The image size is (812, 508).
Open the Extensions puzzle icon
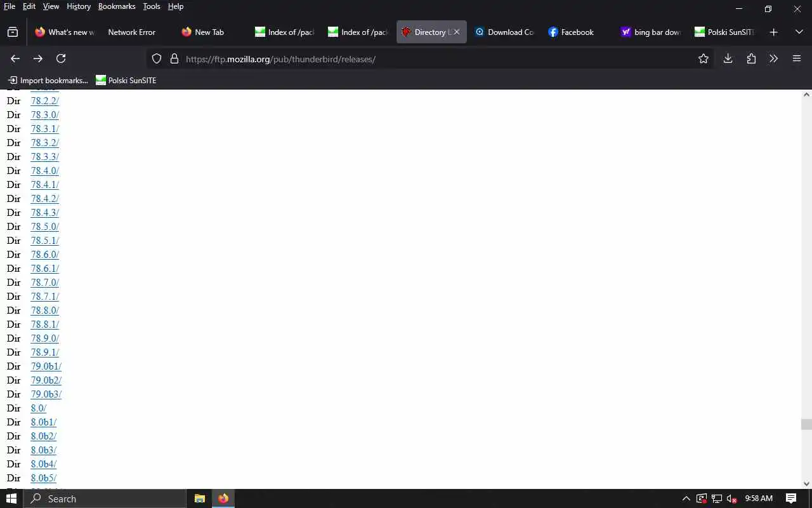pos(751,58)
